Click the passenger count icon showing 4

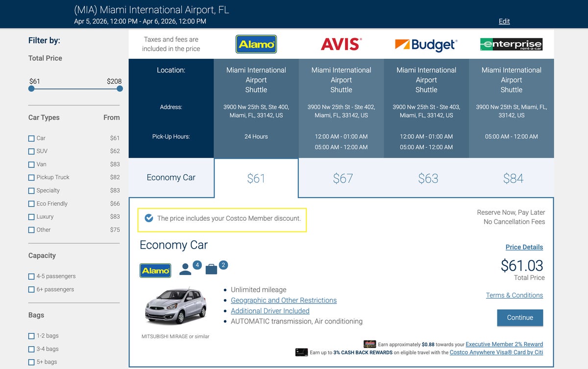[190, 268]
